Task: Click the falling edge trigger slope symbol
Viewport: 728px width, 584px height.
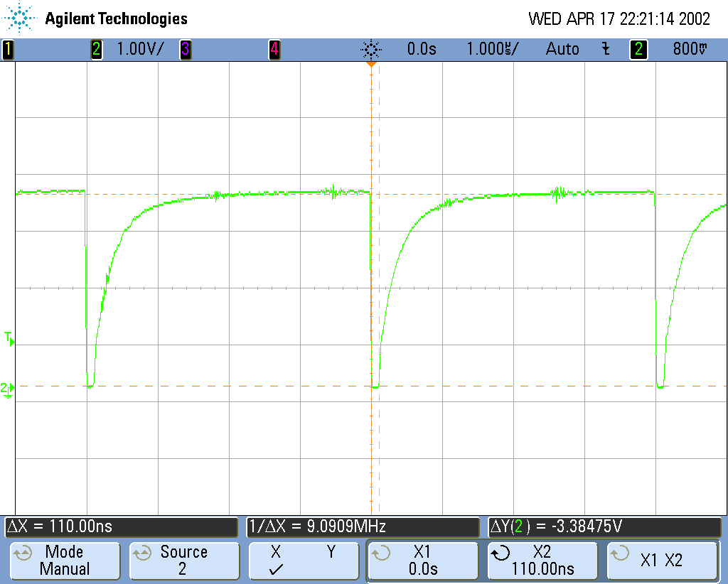Action: [606, 49]
